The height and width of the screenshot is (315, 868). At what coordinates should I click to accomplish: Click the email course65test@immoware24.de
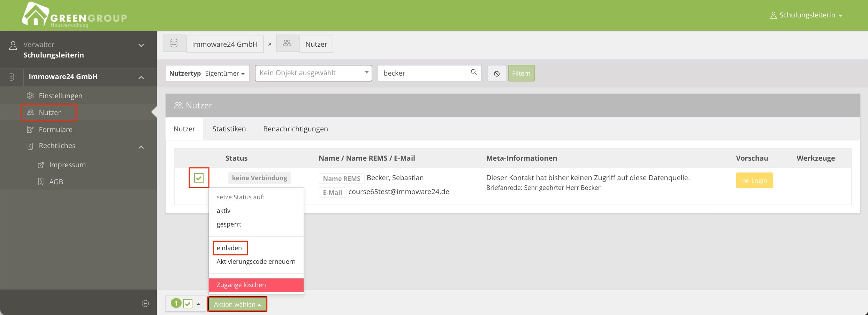click(x=399, y=192)
